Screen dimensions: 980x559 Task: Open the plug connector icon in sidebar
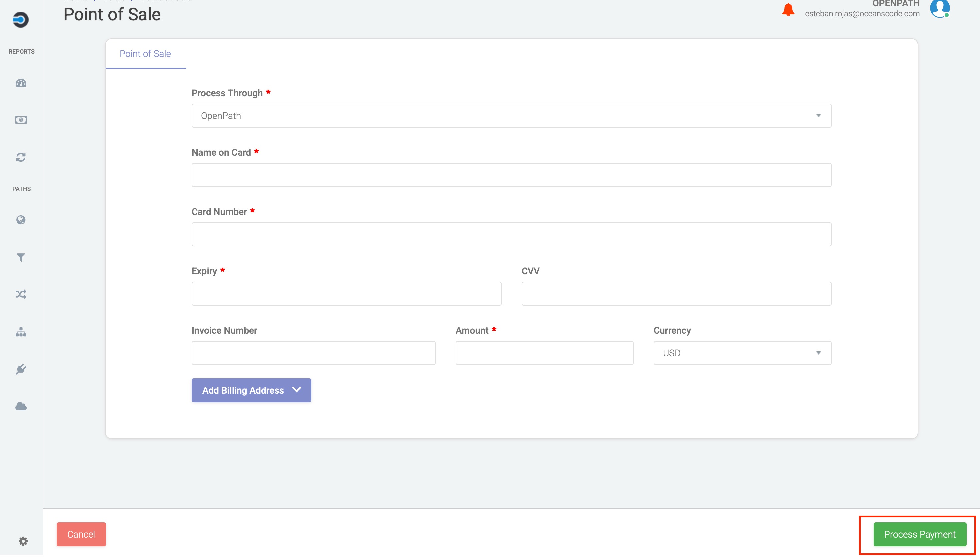coord(21,369)
